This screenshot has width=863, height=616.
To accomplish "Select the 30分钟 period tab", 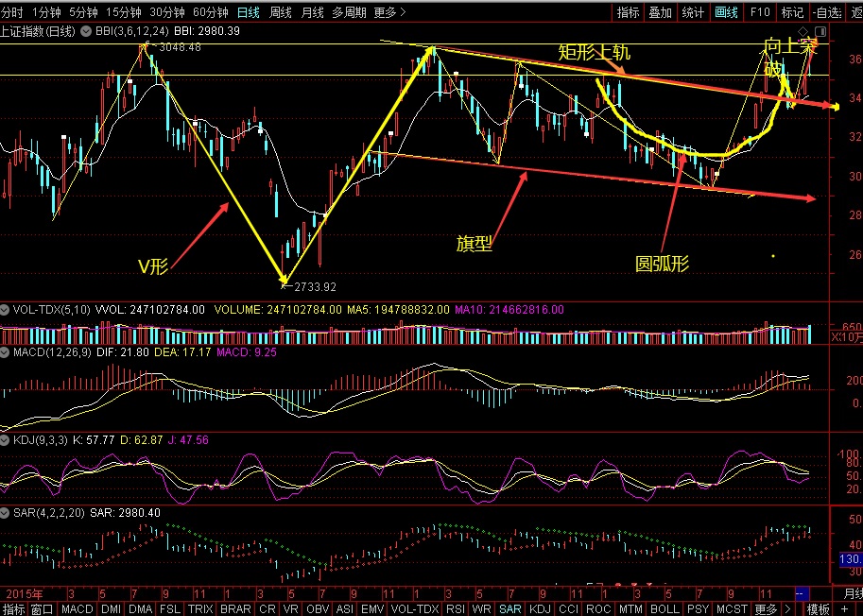I will tap(166, 12).
